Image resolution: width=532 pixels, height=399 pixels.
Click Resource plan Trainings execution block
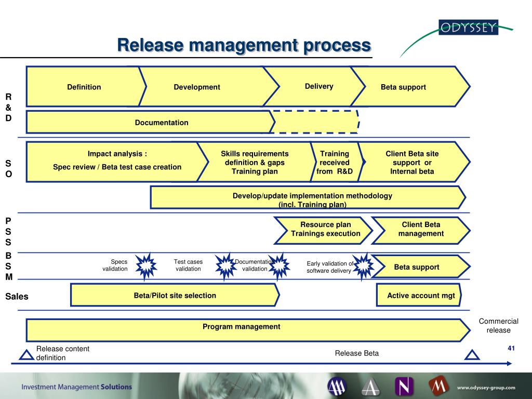323,230
